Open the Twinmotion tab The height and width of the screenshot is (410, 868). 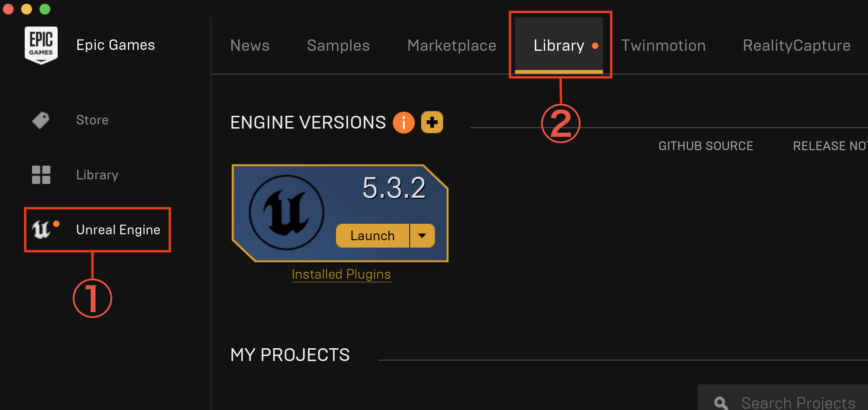coord(663,45)
